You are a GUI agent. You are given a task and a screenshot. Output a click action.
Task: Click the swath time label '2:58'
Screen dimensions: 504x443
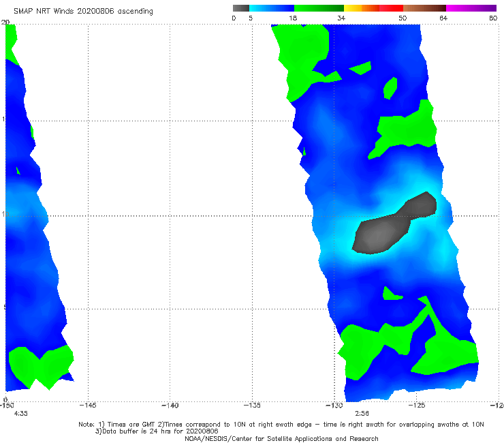coord(362,414)
